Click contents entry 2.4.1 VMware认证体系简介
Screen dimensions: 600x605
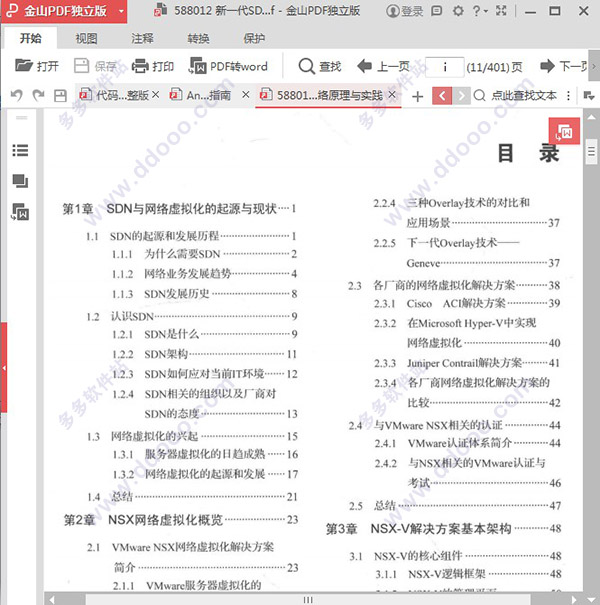pos(468,443)
